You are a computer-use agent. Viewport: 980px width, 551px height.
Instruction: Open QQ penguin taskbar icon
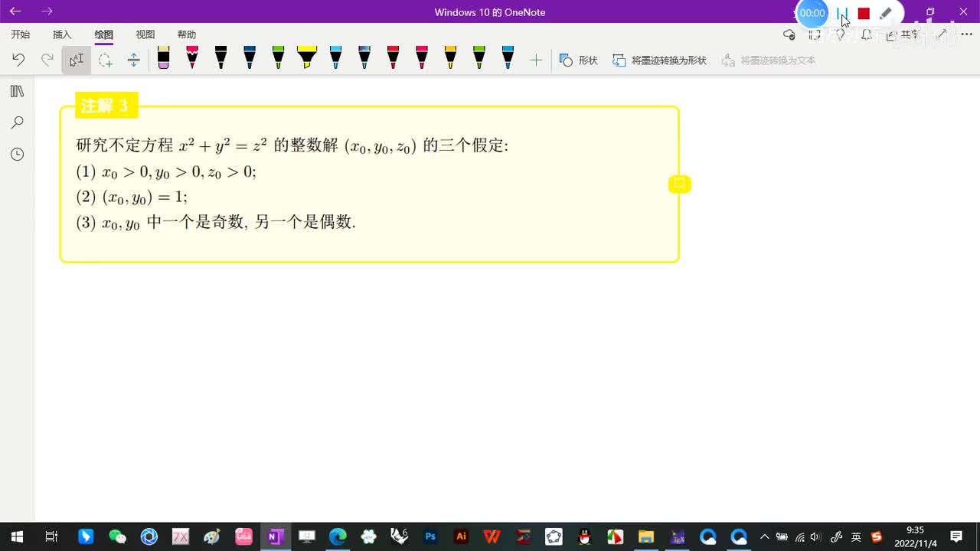pos(584,536)
